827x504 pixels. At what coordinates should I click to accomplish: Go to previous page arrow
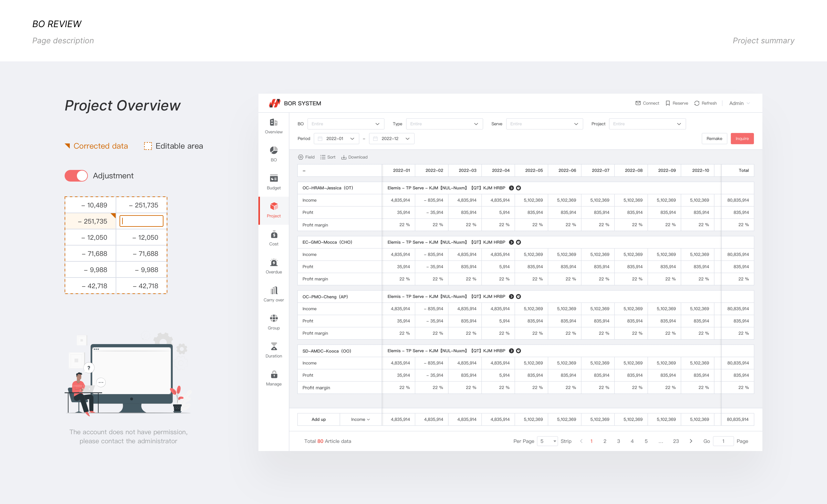click(x=581, y=441)
